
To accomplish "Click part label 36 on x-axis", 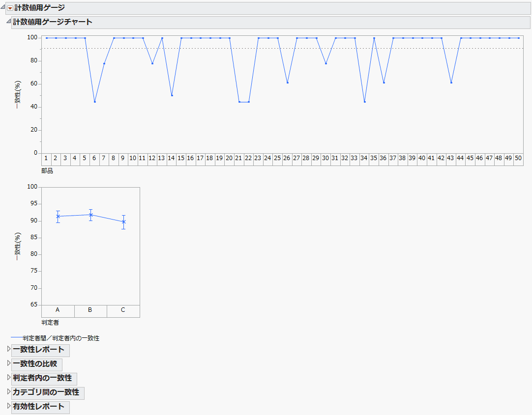I will coord(383,158).
